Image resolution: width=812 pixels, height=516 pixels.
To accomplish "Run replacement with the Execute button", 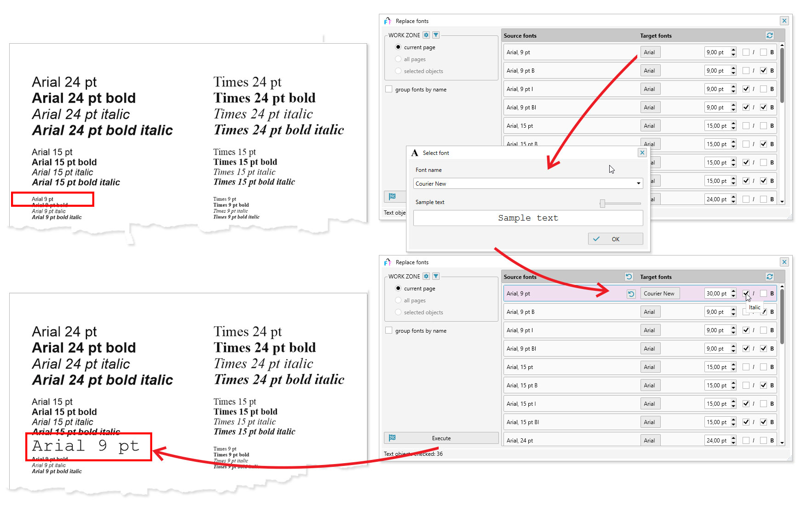I will coord(441,438).
